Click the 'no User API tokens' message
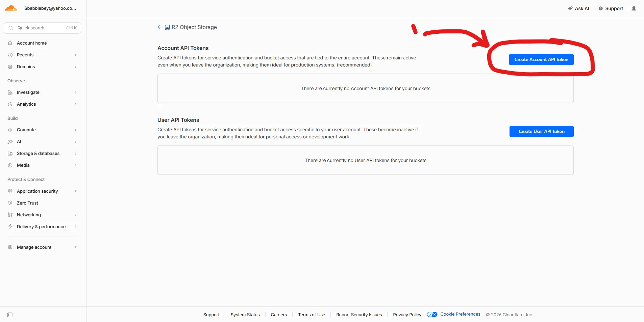Screen dimensions: 644x322 click(x=366, y=160)
